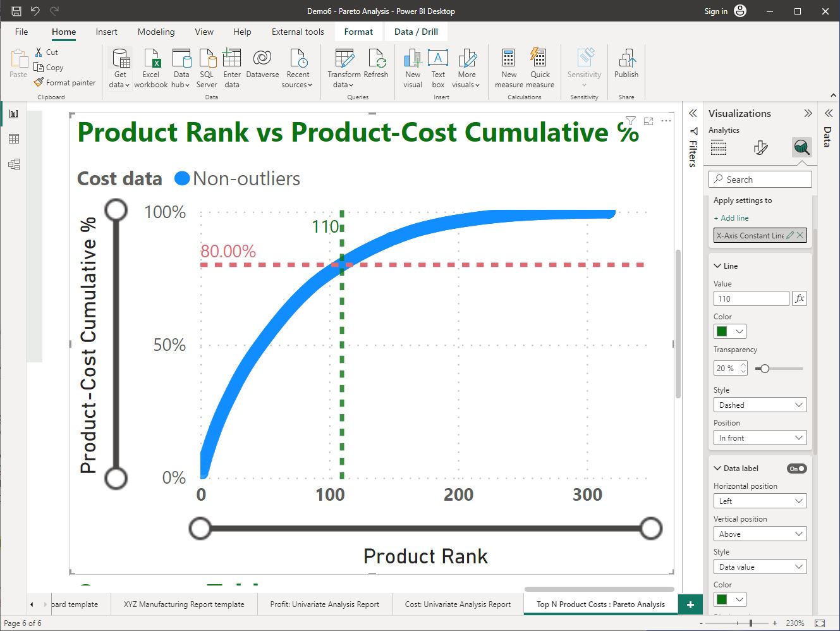
Task: Open Cost: Univariate Analysis Report page
Action: coord(458,604)
